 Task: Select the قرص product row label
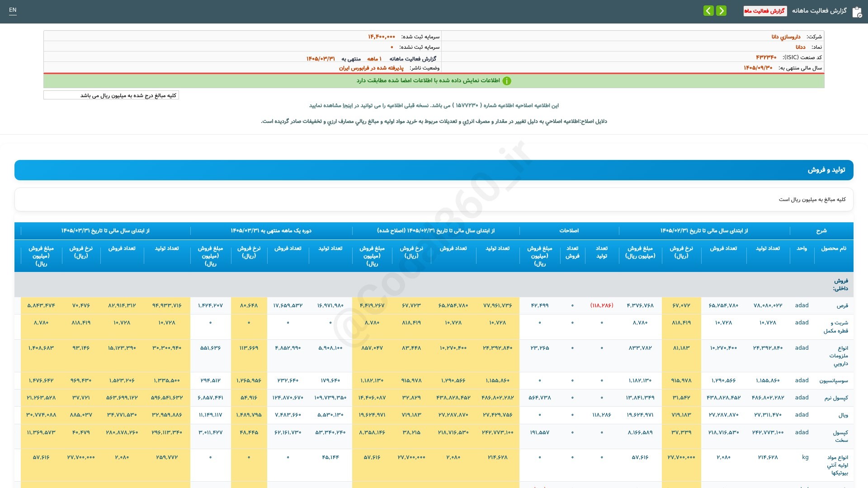[x=842, y=306]
